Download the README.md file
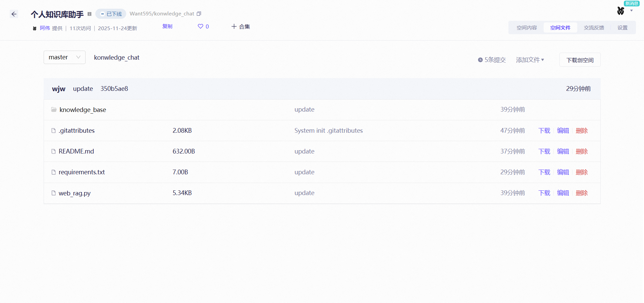 pyautogui.click(x=544, y=151)
